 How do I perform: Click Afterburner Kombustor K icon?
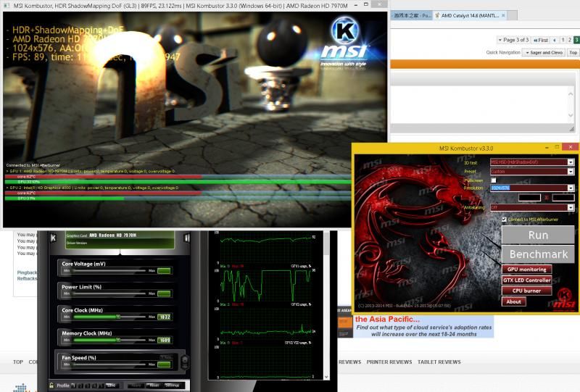click(x=53, y=238)
